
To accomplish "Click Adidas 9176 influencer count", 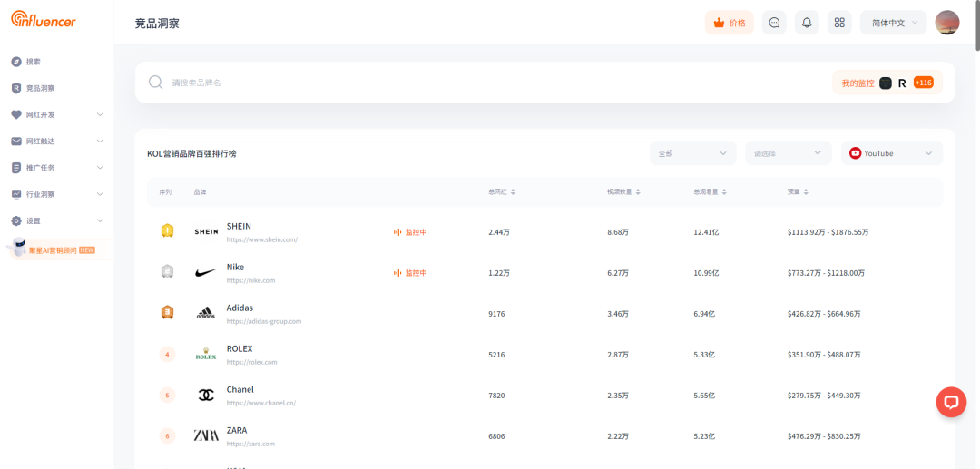I will [x=496, y=314].
